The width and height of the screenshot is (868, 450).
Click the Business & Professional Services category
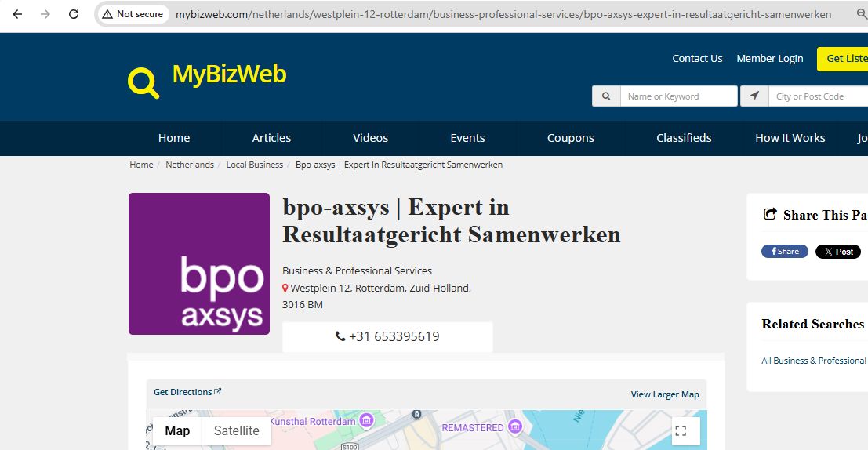pyautogui.click(x=357, y=270)
